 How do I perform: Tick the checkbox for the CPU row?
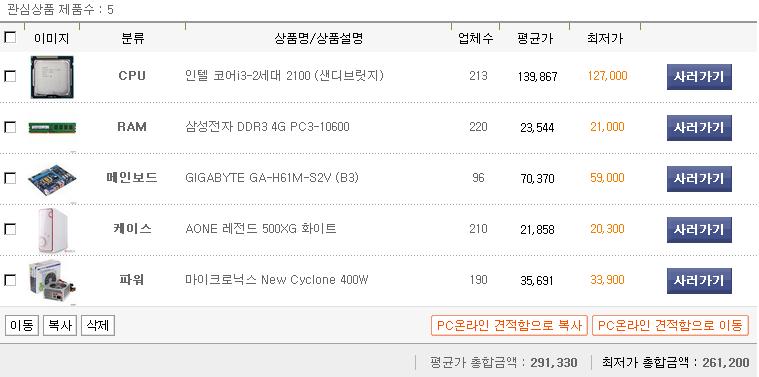click(10, 76)
